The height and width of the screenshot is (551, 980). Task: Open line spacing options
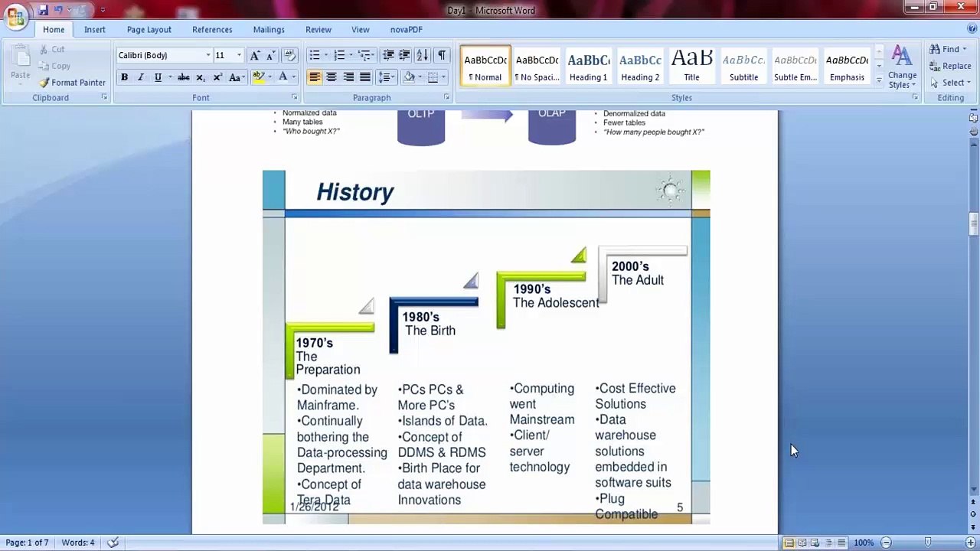point(386,77)
